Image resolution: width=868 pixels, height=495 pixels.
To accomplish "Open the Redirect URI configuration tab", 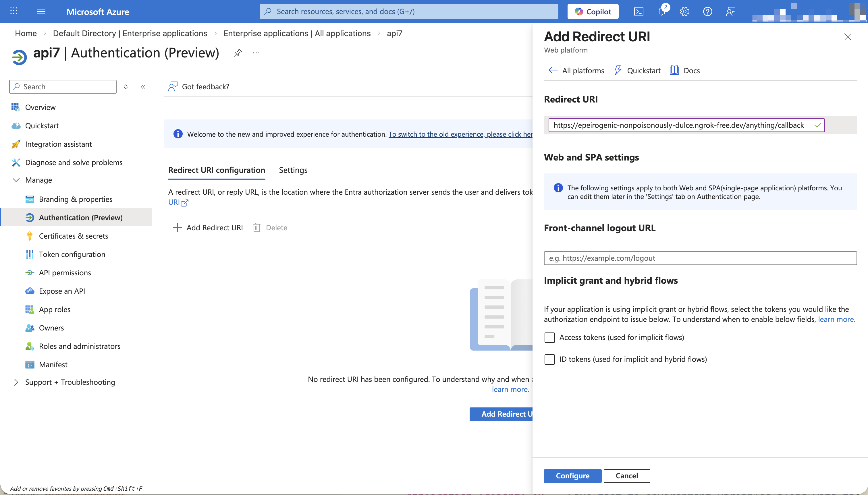I will [x=216, y=170].
